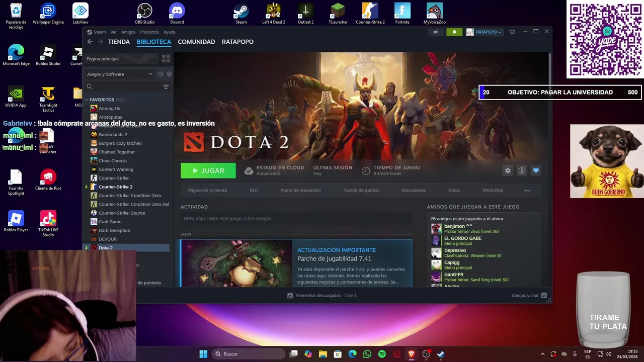
Task: Open Cliente de Riot shortcut
Action: coord(48,180)
